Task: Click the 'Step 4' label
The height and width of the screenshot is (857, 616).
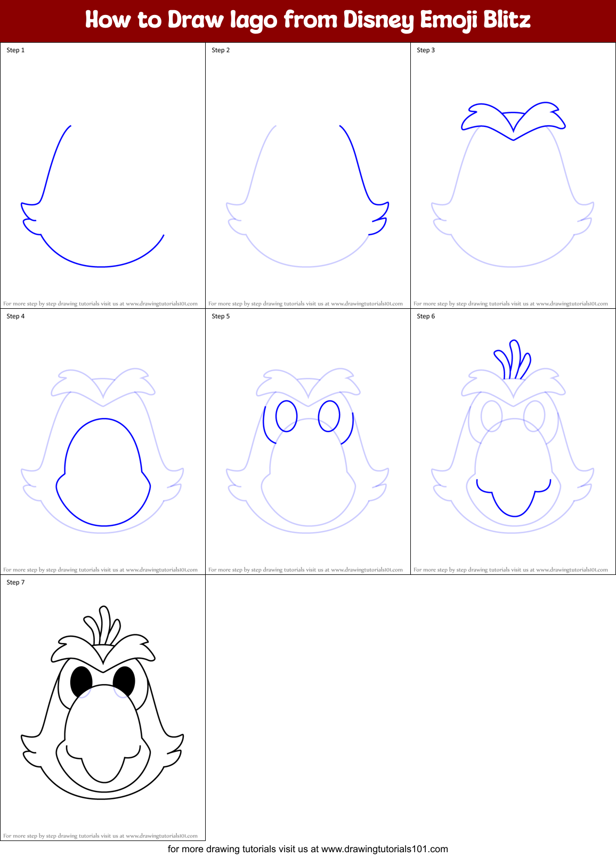Action: tap(15, 316)
